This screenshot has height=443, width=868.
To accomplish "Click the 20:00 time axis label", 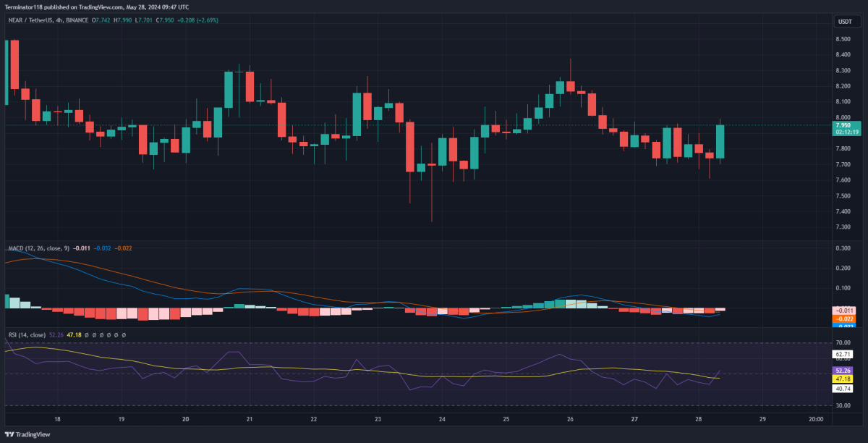I will tap(814, 419).
